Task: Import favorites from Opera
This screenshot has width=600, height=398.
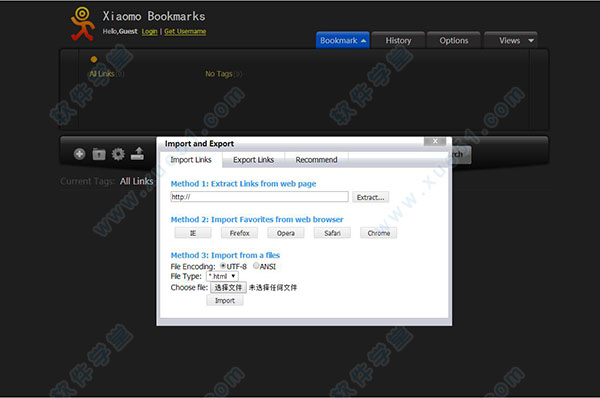Action: (286, 233)
